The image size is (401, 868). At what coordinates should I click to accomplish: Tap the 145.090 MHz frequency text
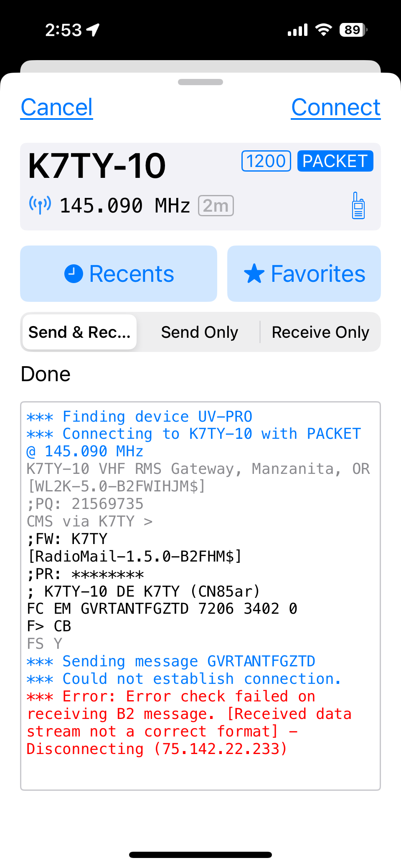125,205
